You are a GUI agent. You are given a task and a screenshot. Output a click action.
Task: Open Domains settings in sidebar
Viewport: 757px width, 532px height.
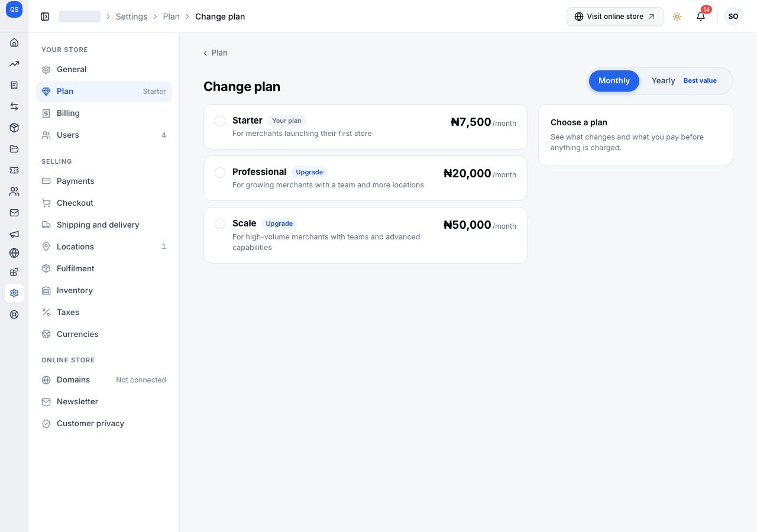[103, 380]
